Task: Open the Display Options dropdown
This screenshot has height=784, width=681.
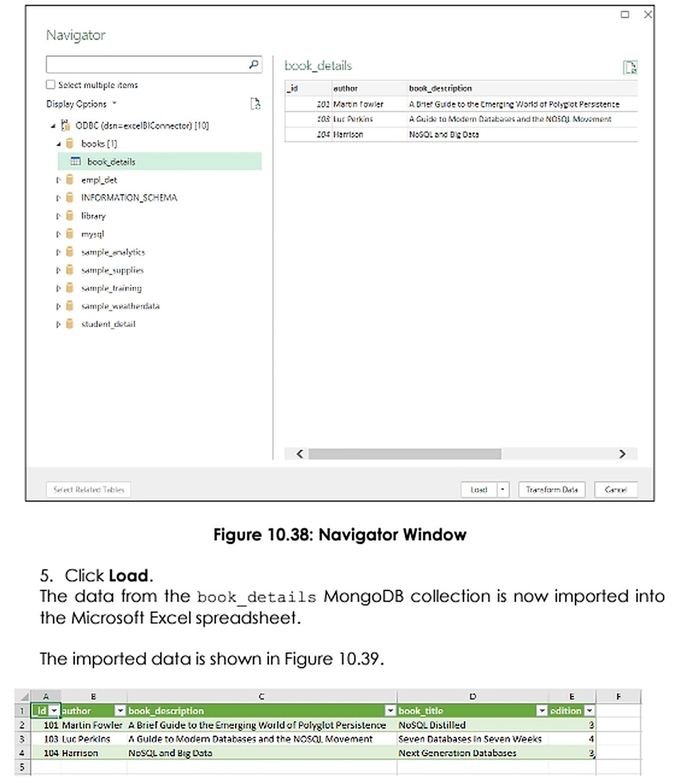Action: pyautogui.click(x=81, y=103)
